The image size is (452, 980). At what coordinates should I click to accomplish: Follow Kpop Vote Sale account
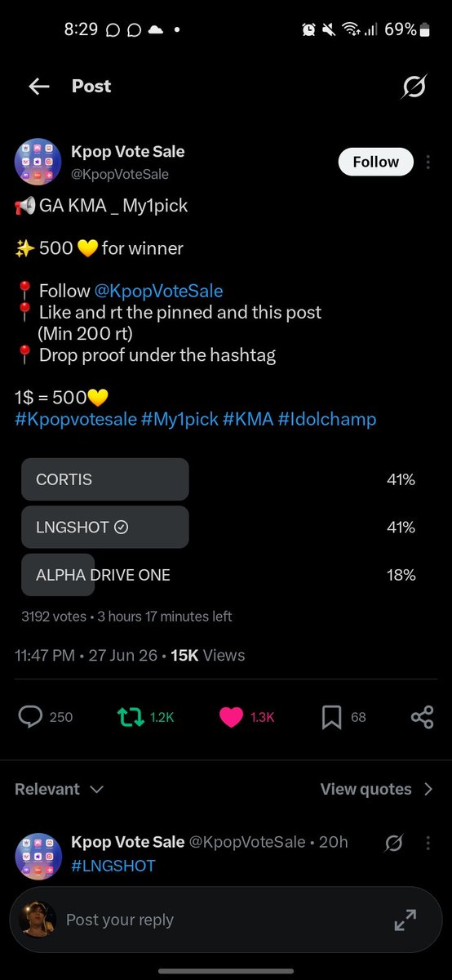[375, 162]
